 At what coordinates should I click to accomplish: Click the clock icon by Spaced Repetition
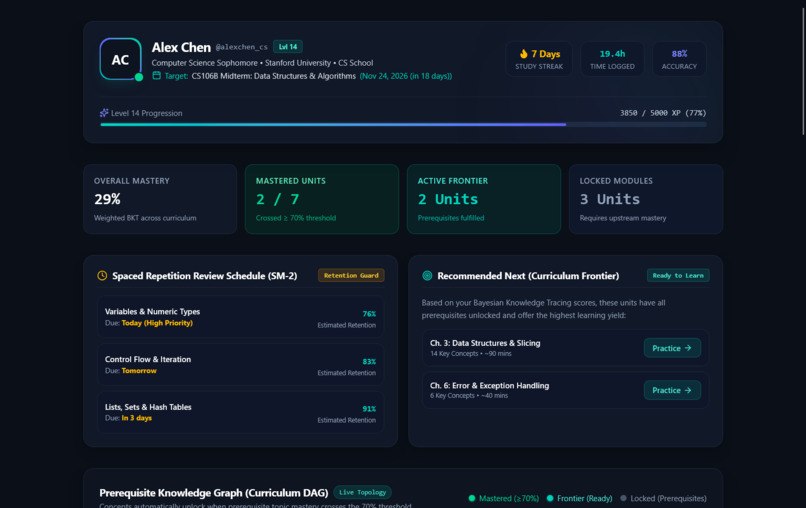(x=102, y=276)
